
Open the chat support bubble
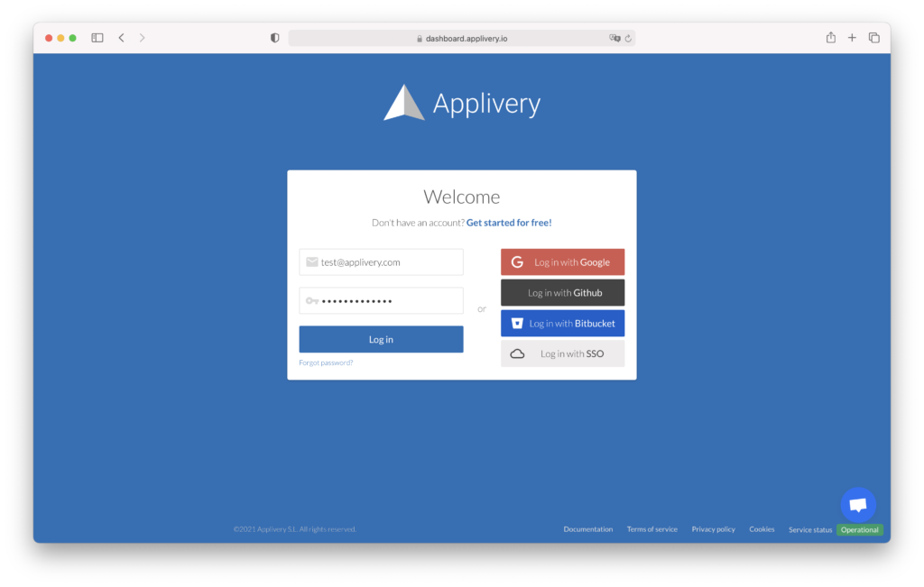click(x=858, y=505)
